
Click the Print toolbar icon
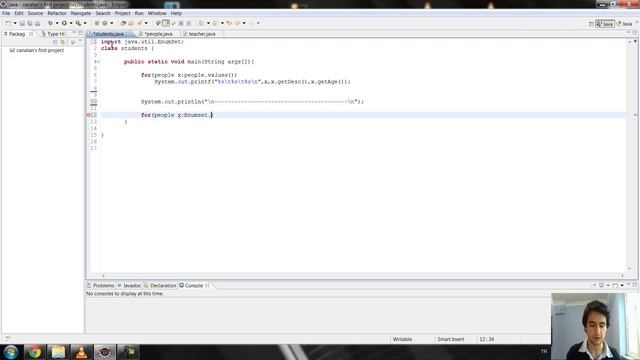coord(38,23)
